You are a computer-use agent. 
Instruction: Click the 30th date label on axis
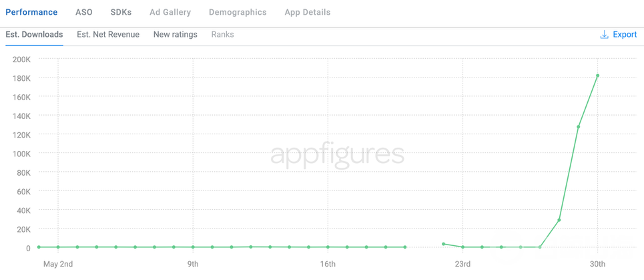[x=597, y=265]
